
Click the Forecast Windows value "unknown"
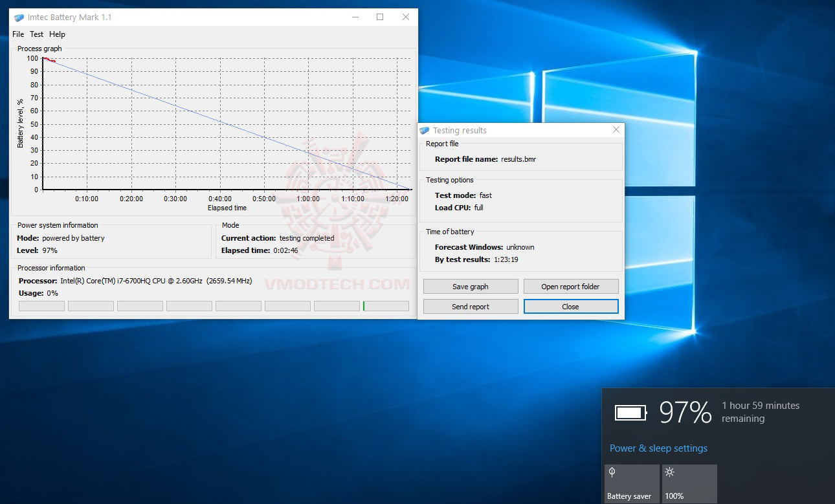(x=520, y=247)
